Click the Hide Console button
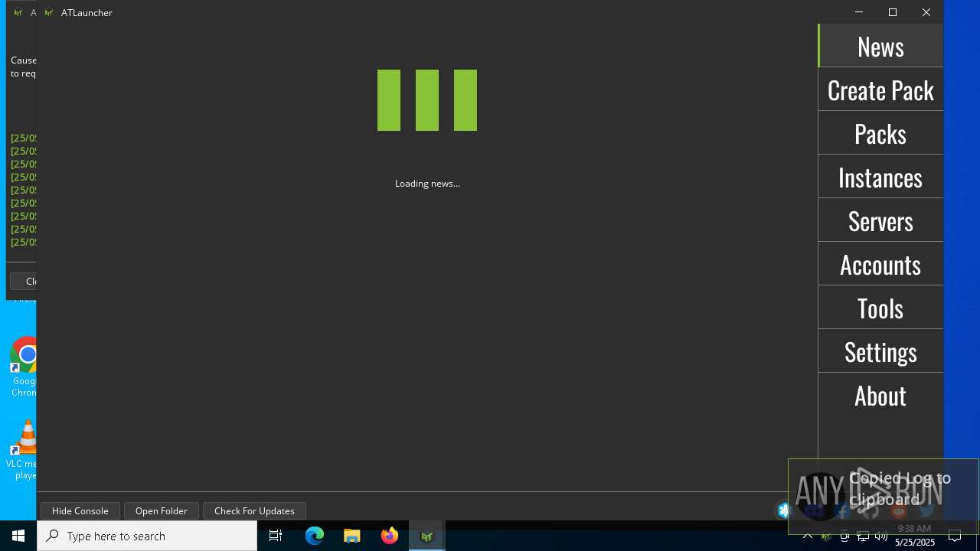The width and height of the screenshot is (980, 551). pyautogui.click(x=80, y=510)
